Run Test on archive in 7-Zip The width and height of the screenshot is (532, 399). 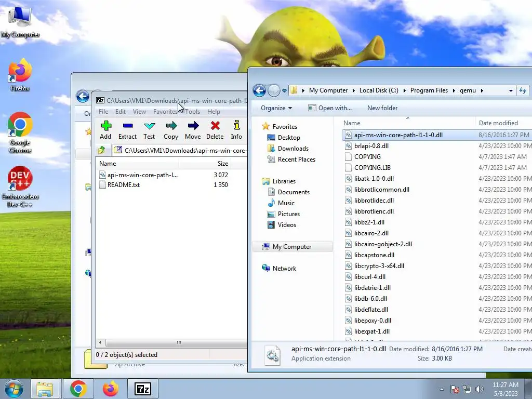coord(149,130)
